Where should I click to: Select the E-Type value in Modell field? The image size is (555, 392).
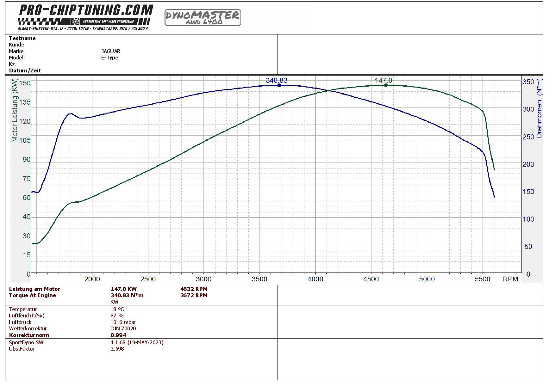[x=109, y=58]
